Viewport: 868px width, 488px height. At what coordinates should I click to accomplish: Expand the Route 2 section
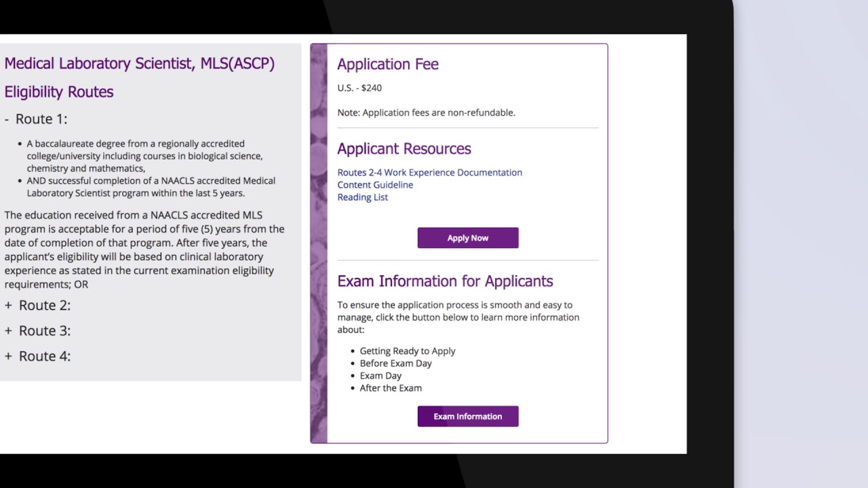37,306
